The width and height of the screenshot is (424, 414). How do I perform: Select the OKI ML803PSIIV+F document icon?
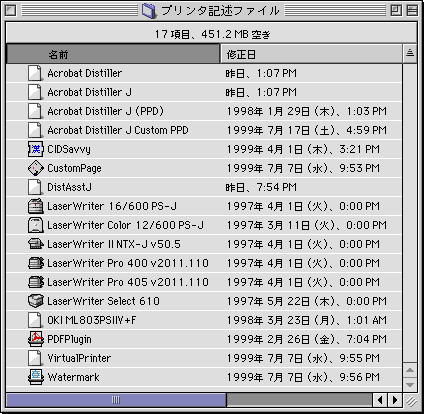(x=35, y=320)
